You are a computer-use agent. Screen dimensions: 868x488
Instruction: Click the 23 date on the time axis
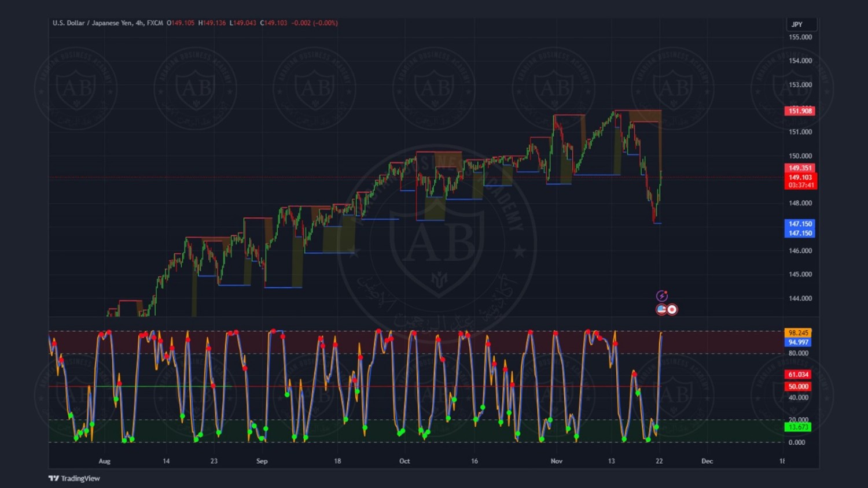214,461
